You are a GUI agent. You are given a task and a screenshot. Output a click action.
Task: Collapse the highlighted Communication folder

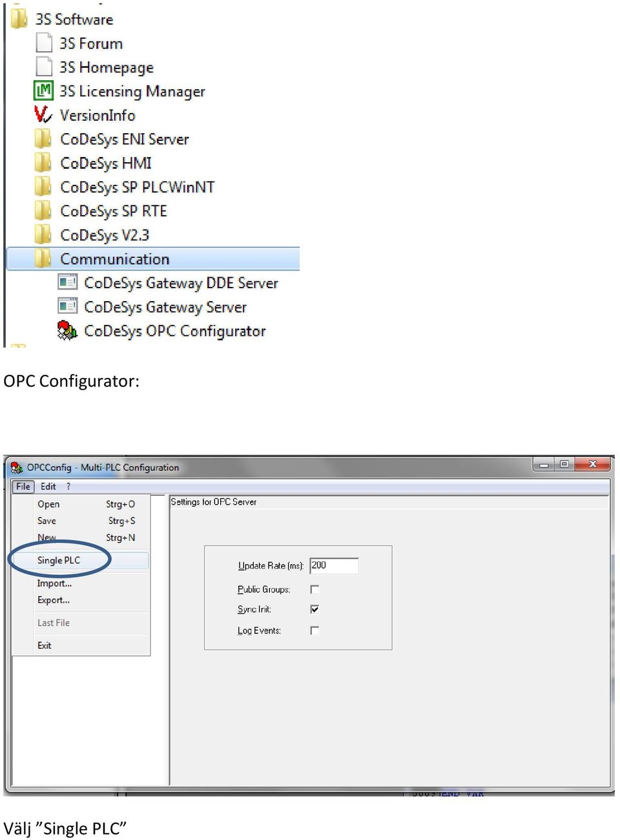click(153, 258)
